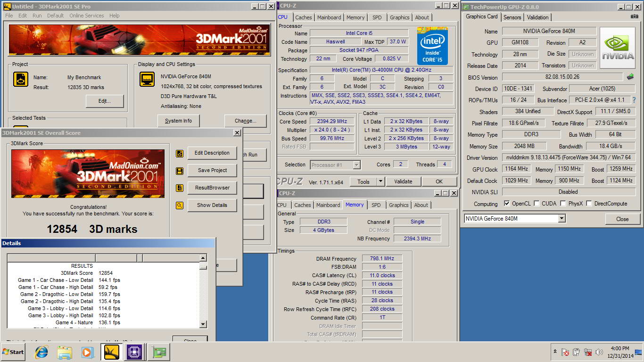Take a GPU-Z screenshot with the camera icon
The width and height of the screenshot is (644, 362).
coord(634,16)
